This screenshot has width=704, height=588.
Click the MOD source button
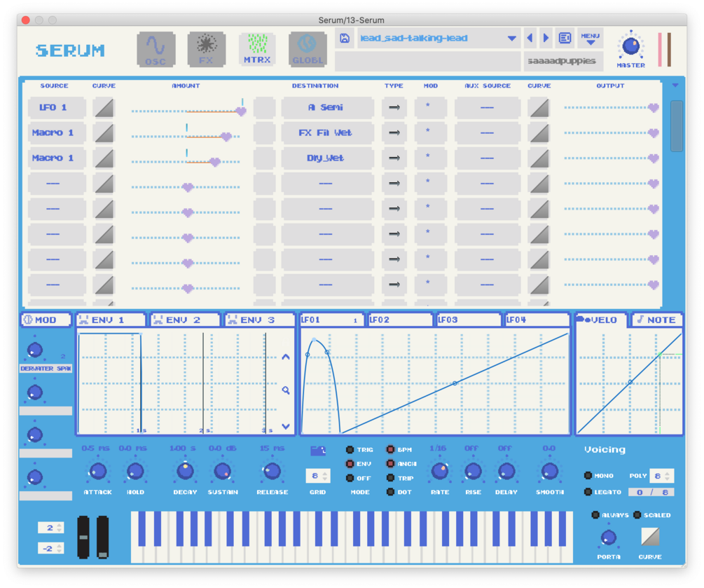[46, 320]
